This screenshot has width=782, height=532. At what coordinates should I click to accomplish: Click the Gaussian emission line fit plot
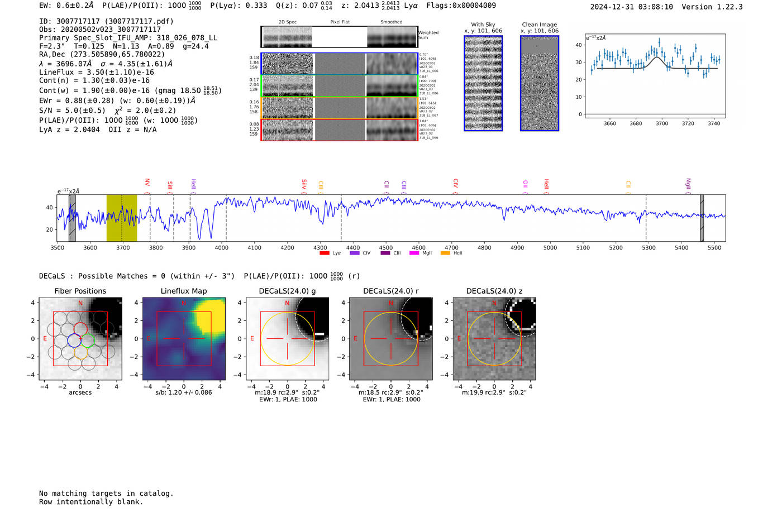[655, 76]
